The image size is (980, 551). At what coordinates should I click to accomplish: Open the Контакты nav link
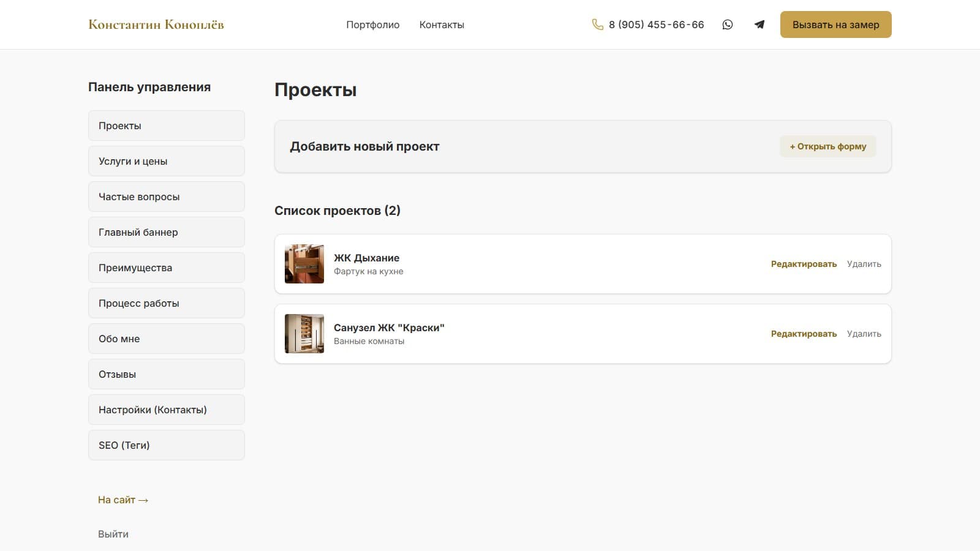click(442, 24)
